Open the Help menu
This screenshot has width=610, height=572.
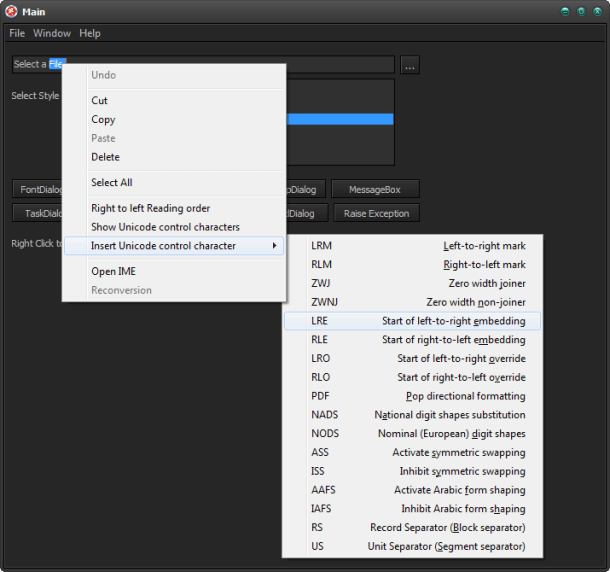(x=90, y=33)
